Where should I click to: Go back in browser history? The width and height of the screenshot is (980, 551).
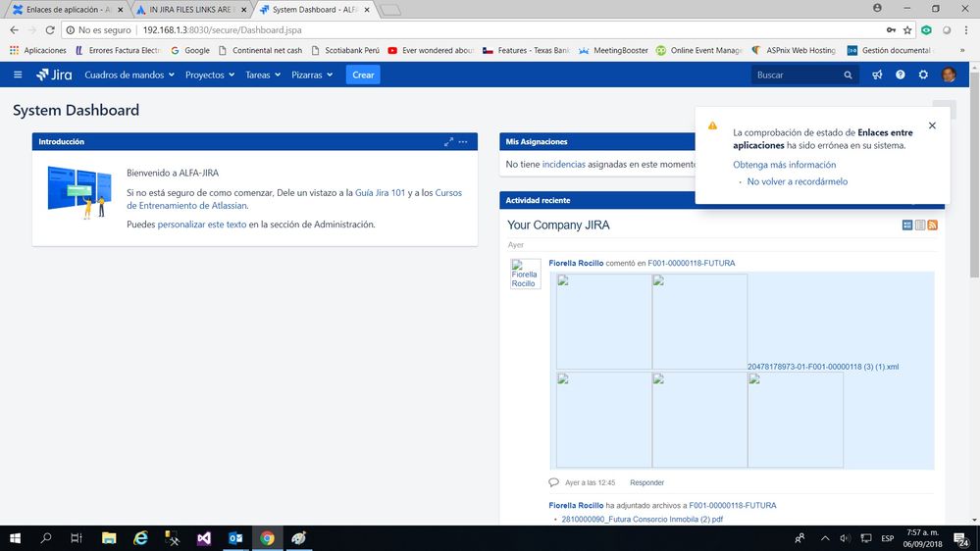[14, 30]
